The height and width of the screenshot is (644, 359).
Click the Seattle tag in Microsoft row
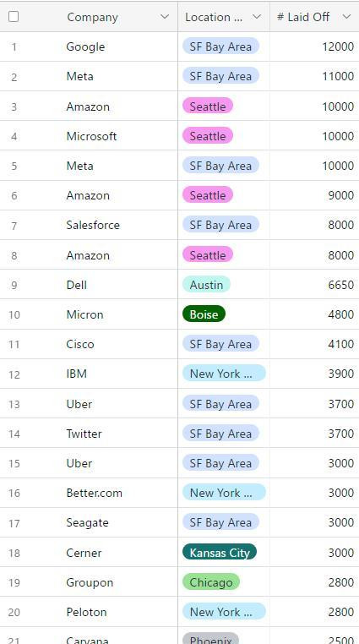point(208,136)
